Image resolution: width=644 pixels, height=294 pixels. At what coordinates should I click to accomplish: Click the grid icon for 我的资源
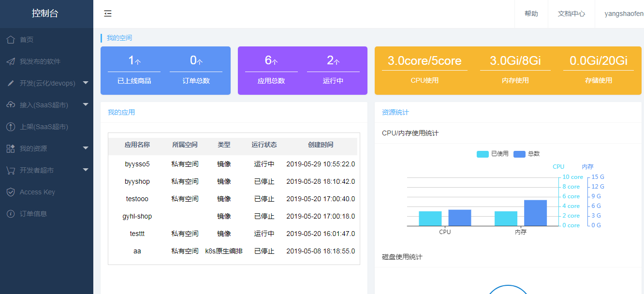point(11,148)
